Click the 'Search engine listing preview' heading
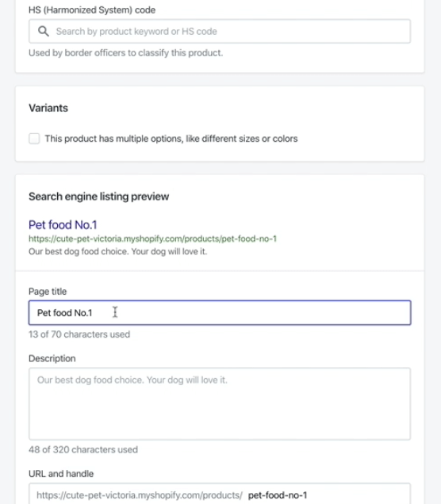441x504 pixels. pos(99,197)
